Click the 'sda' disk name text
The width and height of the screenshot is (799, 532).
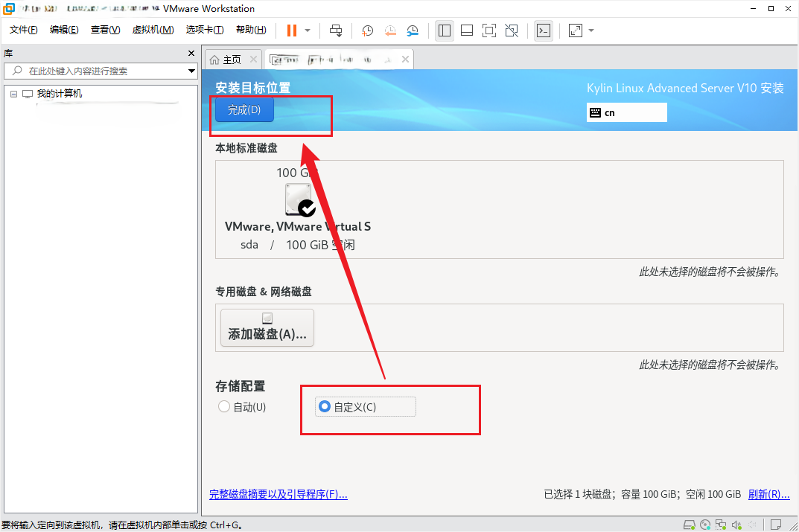[x=249, y=245]
